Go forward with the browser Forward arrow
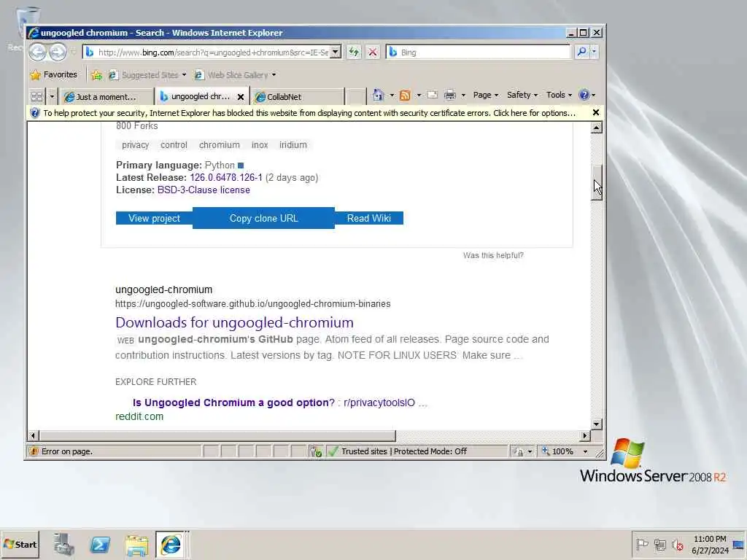This screenshot has height=560, width=747. [58, 52]
